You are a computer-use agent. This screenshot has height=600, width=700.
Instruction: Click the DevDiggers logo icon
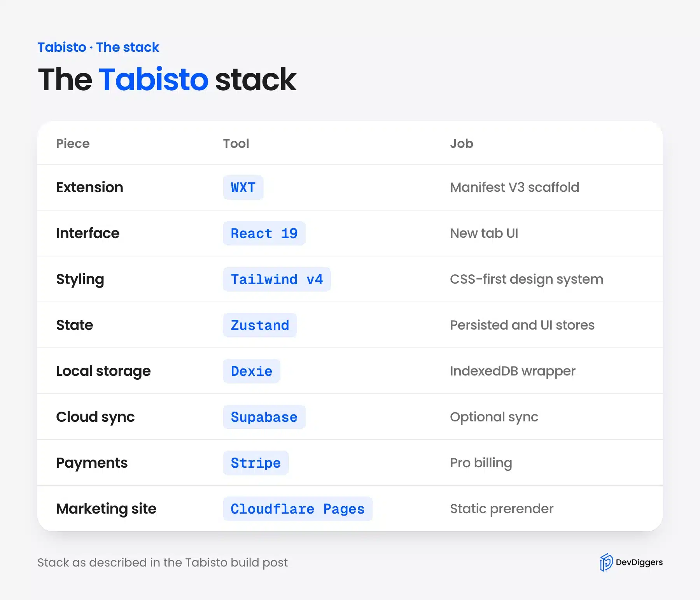pos(606,562)
